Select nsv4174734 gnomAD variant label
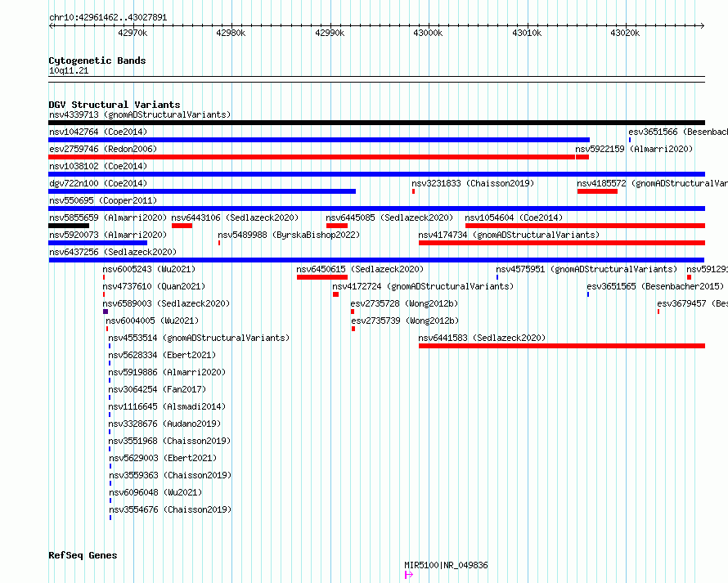728x583 pixels. [509, 235]
